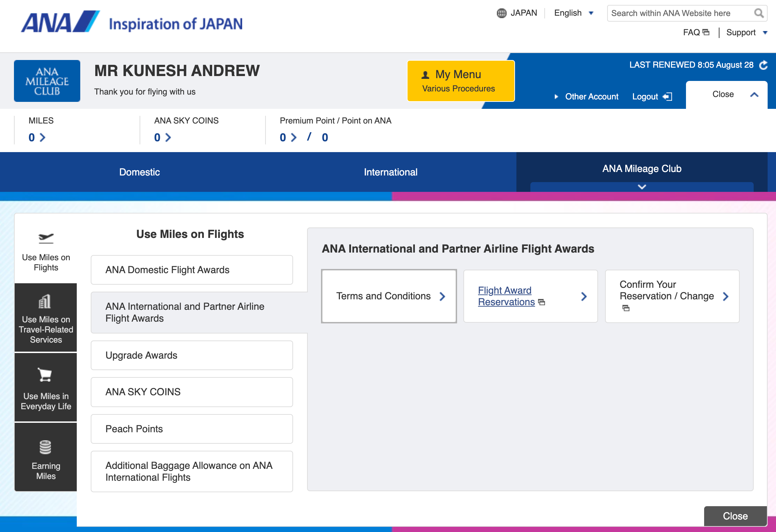Screen dimensions: 776x532
Task: Click the bottom Close button
Action: tap(735, 516)
